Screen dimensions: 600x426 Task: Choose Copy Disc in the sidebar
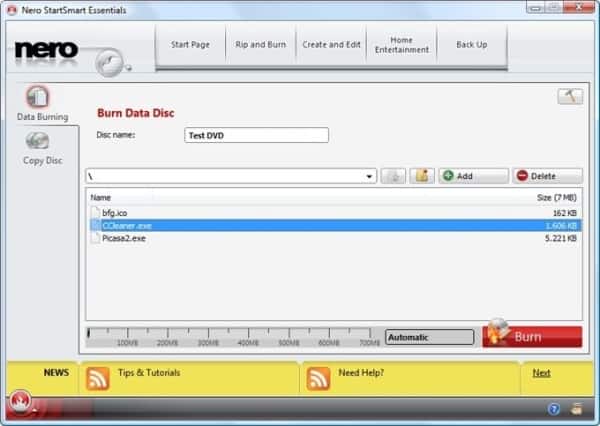(x=42, y=149)
